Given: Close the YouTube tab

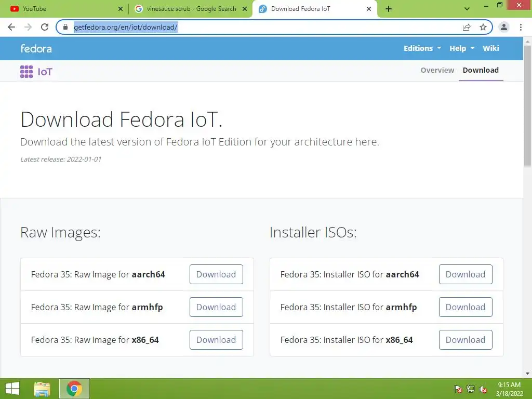Looking at the screenshot, I should (x=121, y=9).
